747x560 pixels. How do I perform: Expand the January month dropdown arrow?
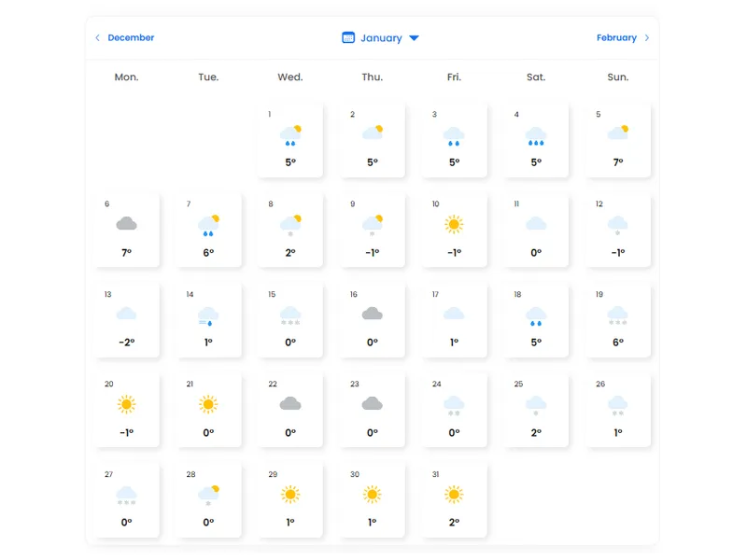tap(414, 38)
